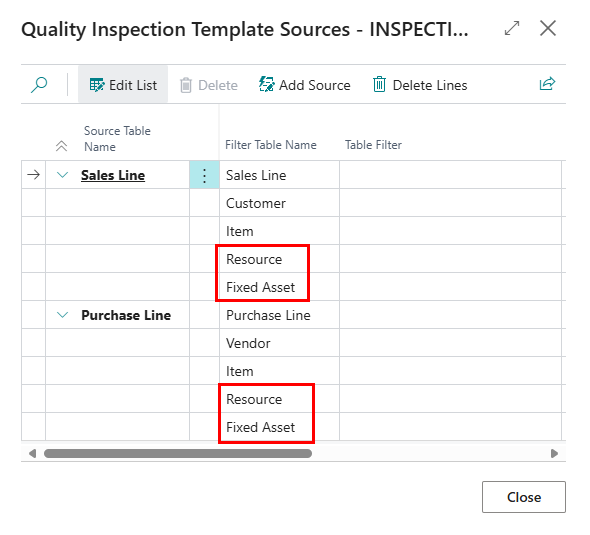The width and height of the screenshot is (590, 535).
Task: Click the scrollbar left arrow
Action: tap(32, 453)
